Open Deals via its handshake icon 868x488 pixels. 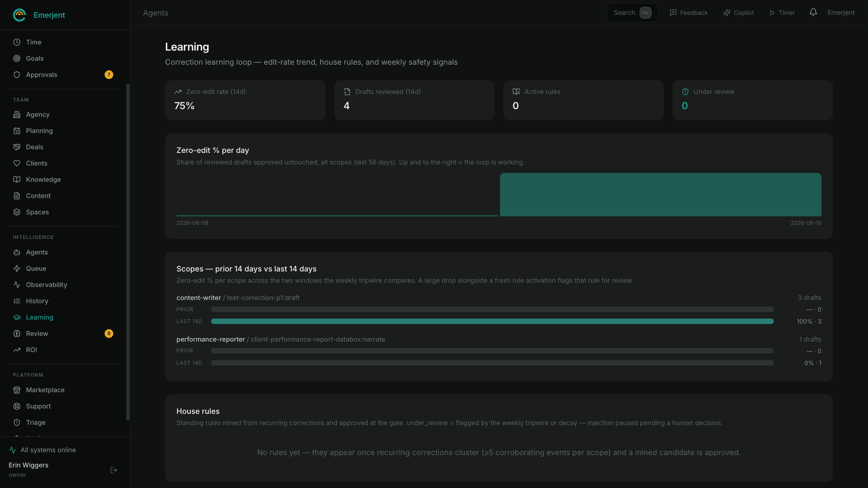[17, 147]
